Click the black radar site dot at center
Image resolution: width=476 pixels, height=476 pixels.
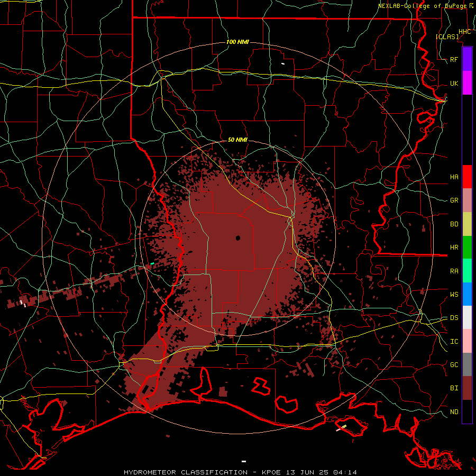coord(238,238)
